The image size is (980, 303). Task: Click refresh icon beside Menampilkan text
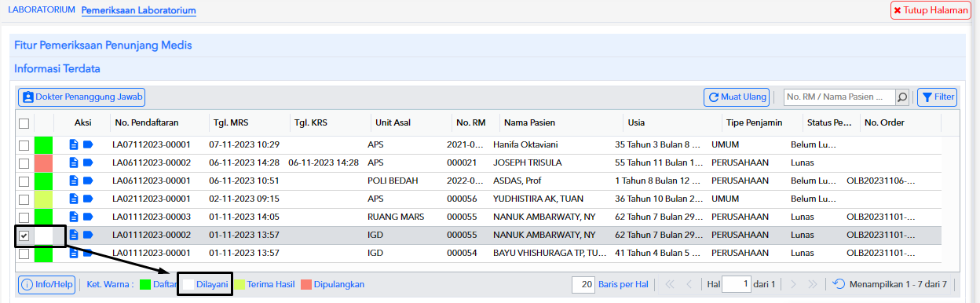(x=839, y=284)
